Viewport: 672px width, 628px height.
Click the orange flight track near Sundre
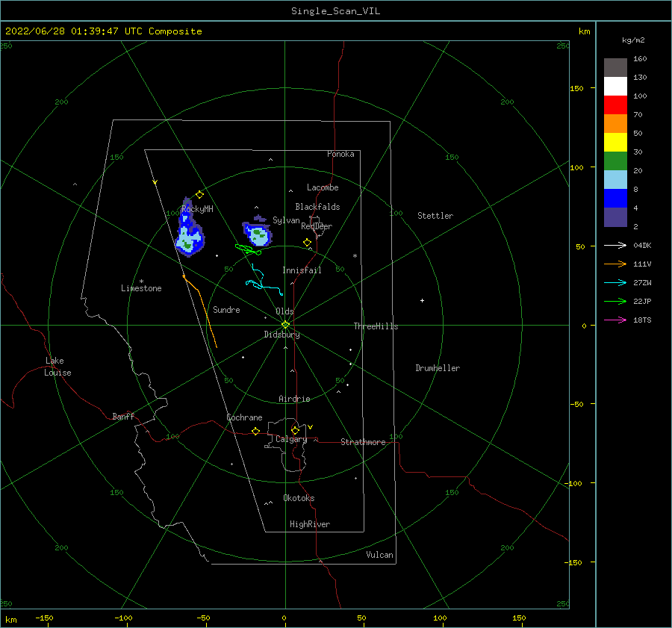pos(200,311)
